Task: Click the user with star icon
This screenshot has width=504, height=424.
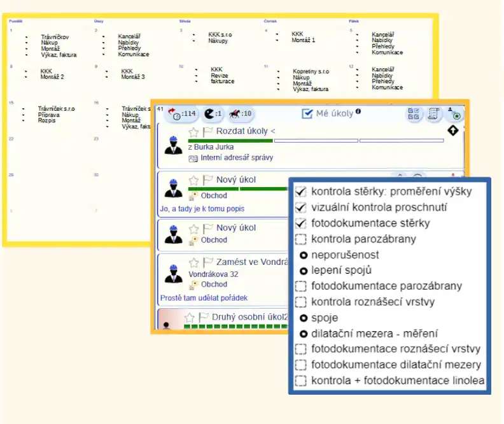Action: pos(455,115)
